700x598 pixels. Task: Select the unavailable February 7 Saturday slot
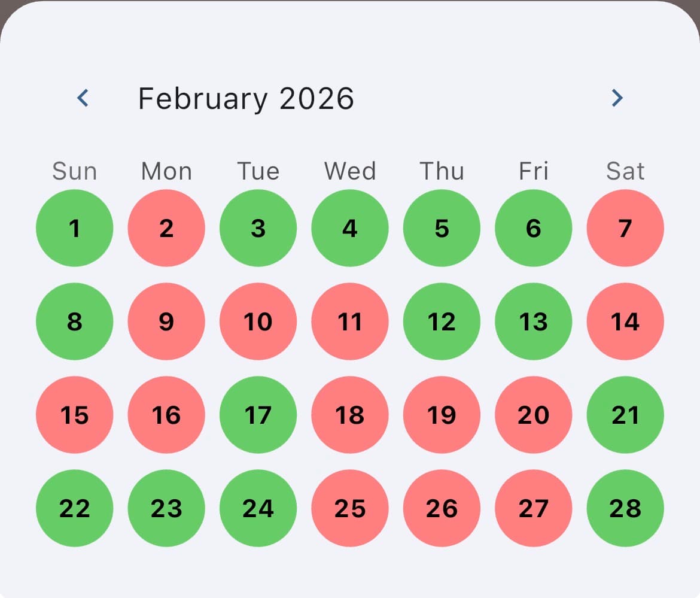tap(625, 227)
